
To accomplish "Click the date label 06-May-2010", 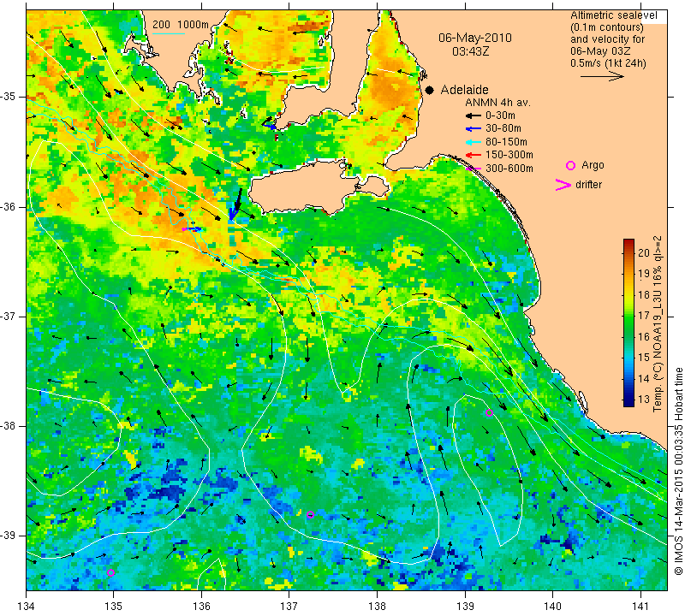I will point(475,38).
